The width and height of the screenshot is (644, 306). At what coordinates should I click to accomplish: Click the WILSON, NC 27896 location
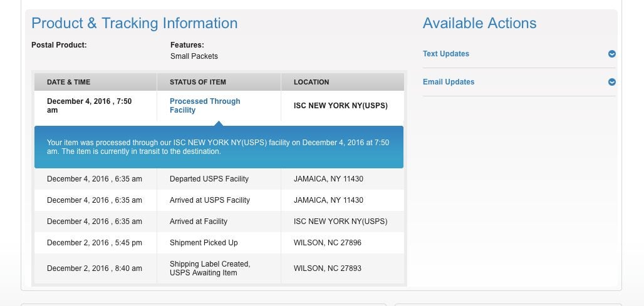328,243
